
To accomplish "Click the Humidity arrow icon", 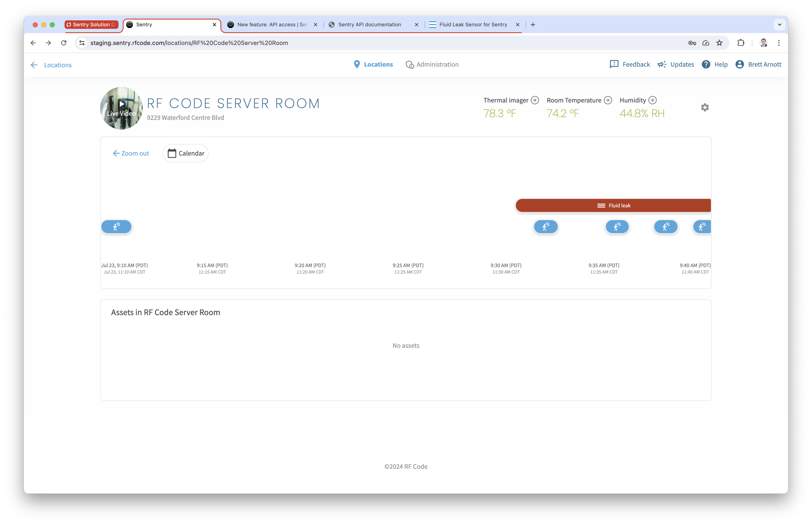I will point(652,100).
